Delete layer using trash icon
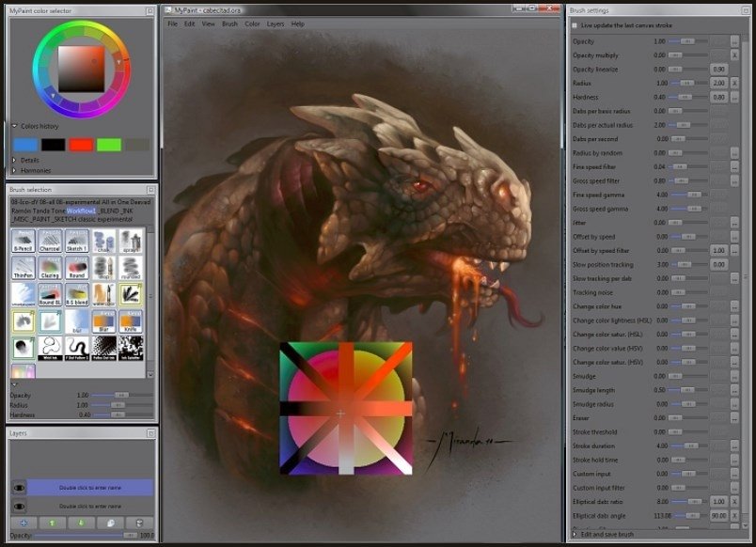The height and width of the screenshot is (547, 756). pyautogui.click(x=139, y=523)
